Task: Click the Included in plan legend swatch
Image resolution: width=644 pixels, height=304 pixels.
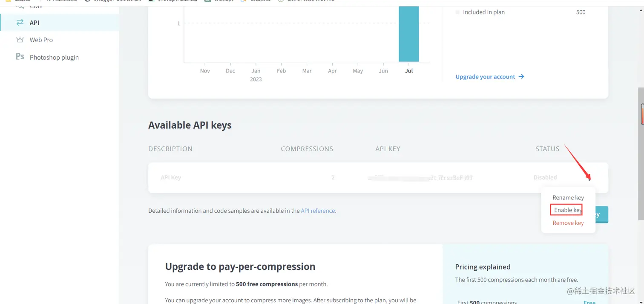Action: click(457, 12)
